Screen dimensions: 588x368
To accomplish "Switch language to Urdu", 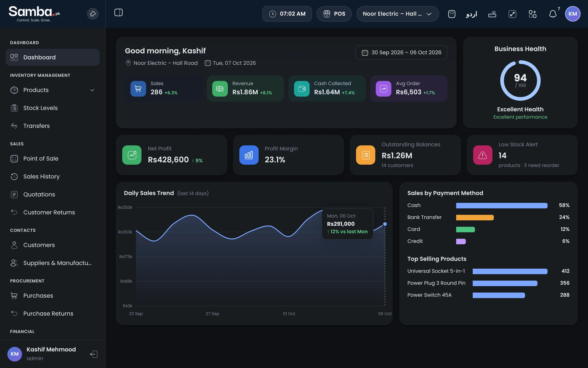I will click(x=471, y=14).
